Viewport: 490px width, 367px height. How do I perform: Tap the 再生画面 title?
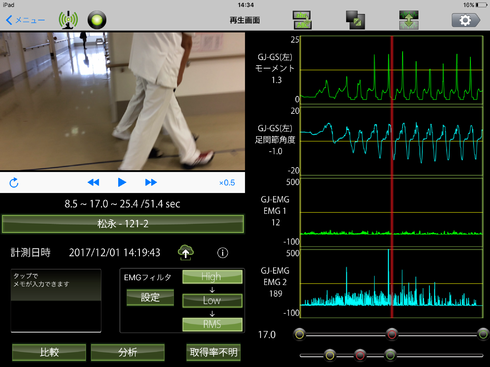point(245,20)
